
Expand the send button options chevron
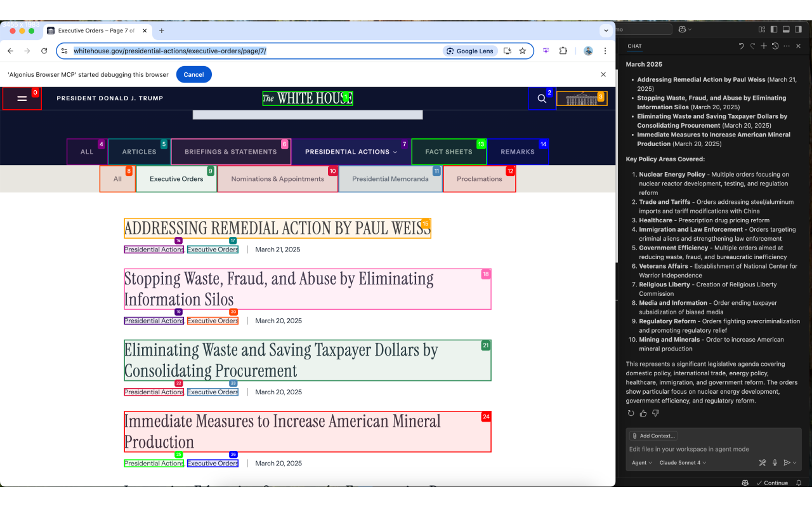(794, 463)
